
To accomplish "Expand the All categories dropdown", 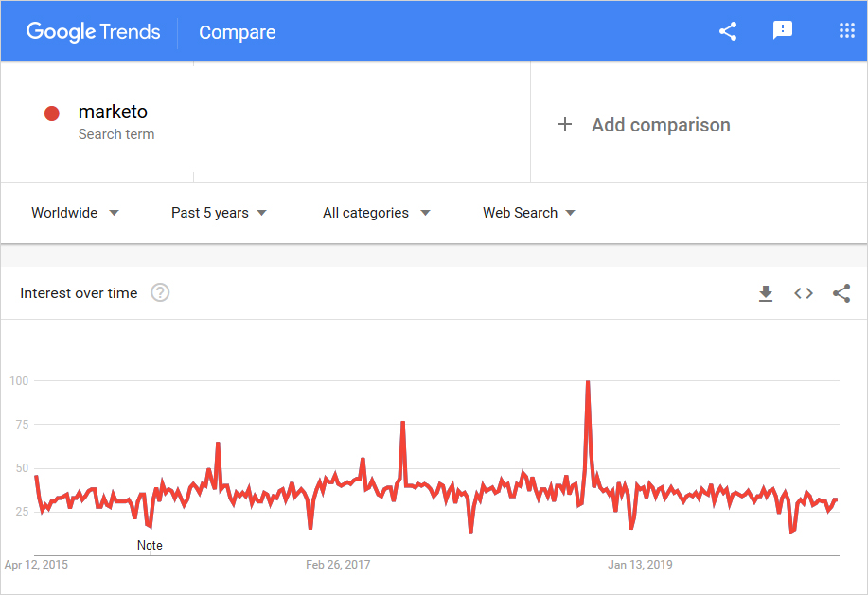I will pyautogui.click(x=376, y=213).
